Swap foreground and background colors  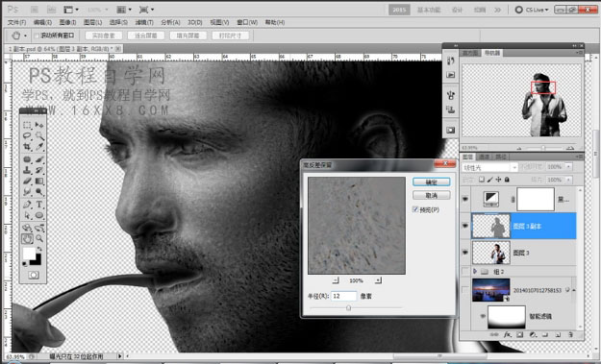pos(39,250)
